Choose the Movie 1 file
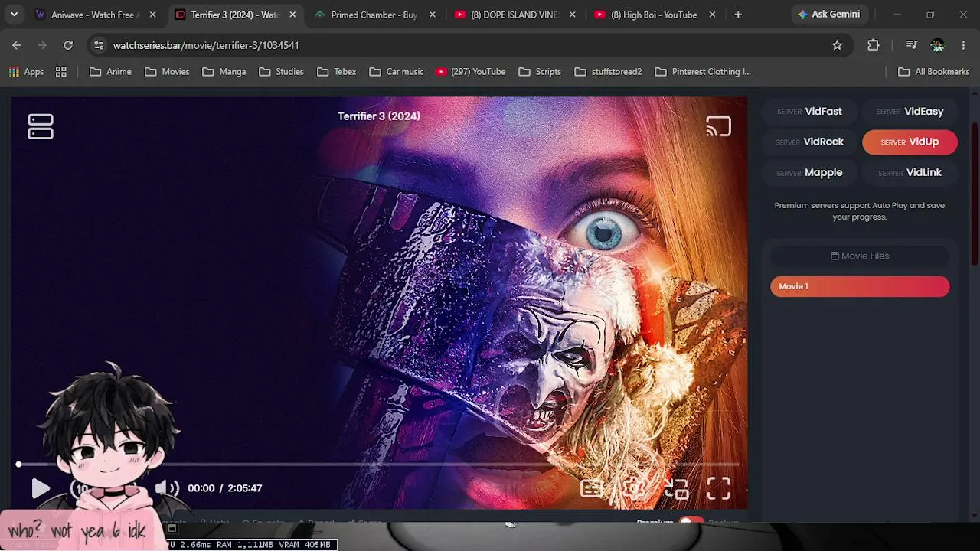Image resolution: width=980 pixels, height=551 pixels. [x=860, y=286]
